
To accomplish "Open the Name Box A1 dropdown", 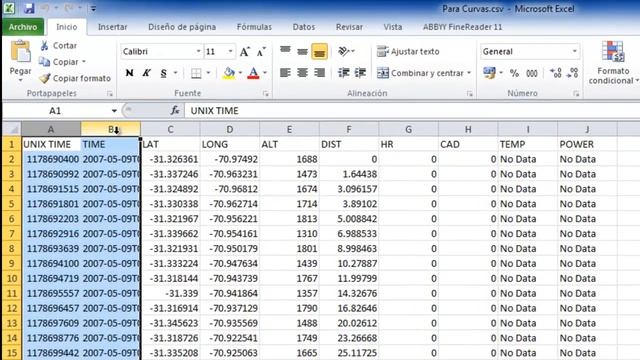I will click(114, 111).
